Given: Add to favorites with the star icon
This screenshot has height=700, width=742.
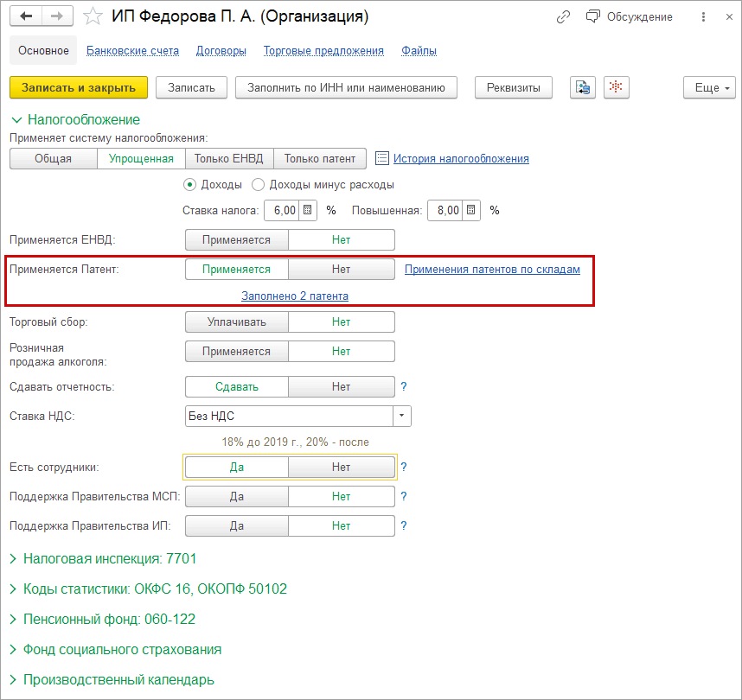Looking at the screenshot, I should (x=93, y=16).
